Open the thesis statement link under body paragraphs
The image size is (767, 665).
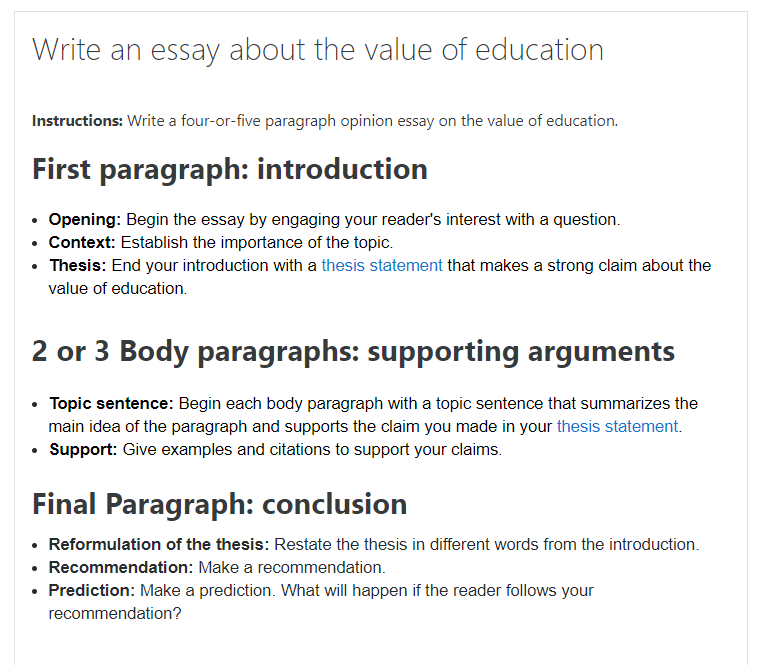(x=617, y=426)
